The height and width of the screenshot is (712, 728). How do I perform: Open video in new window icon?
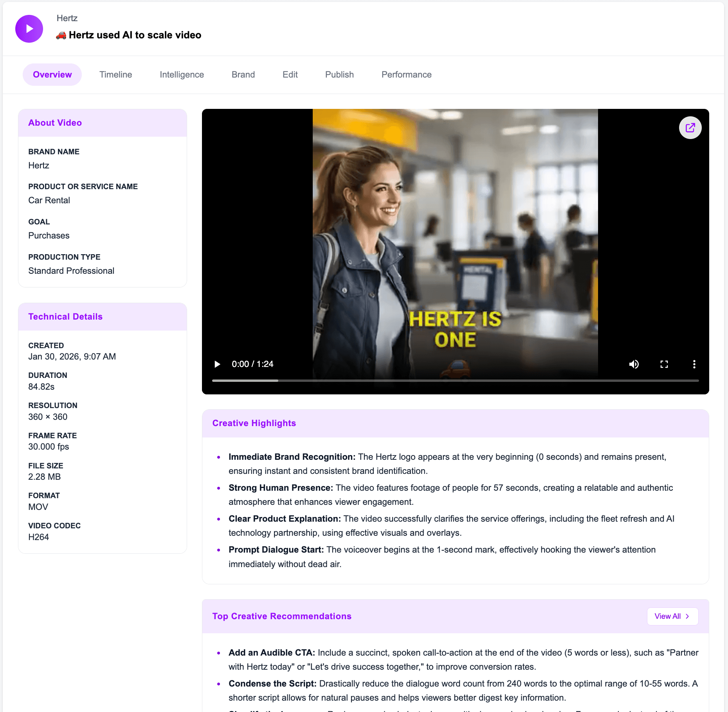690,128
